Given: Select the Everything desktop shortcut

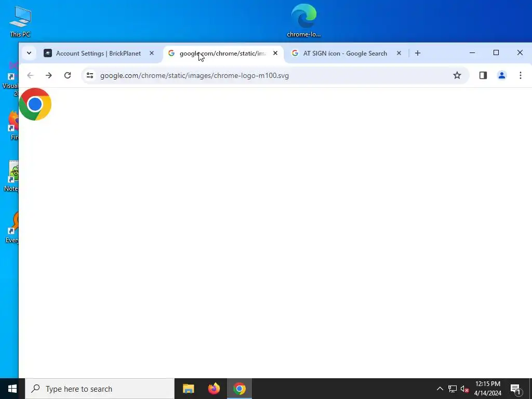Looking at the screenshot, I should click(12, 228).
